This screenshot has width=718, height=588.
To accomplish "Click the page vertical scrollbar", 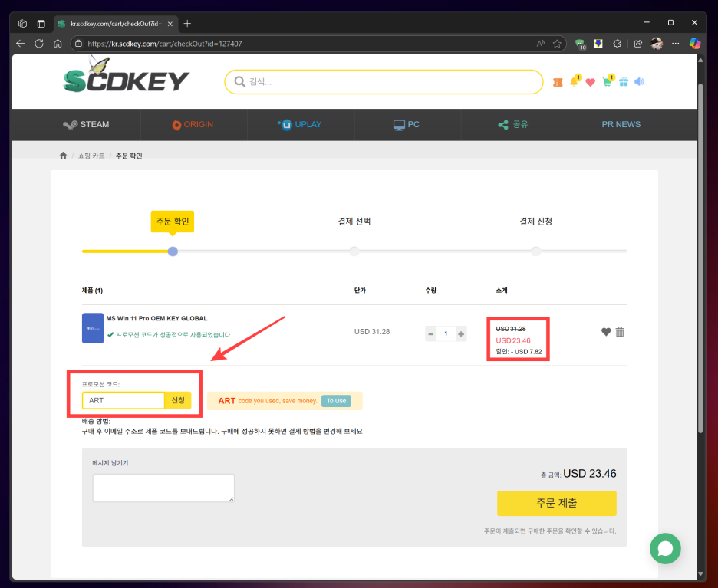I will pyautogui.click(x=700, y=258).
